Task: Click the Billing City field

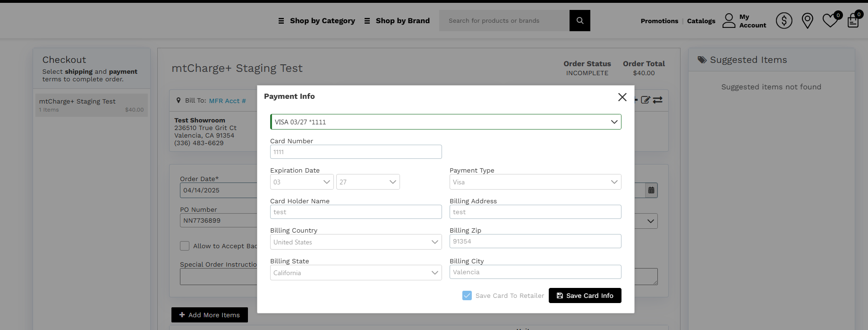Action: click(x=536, y=272)
